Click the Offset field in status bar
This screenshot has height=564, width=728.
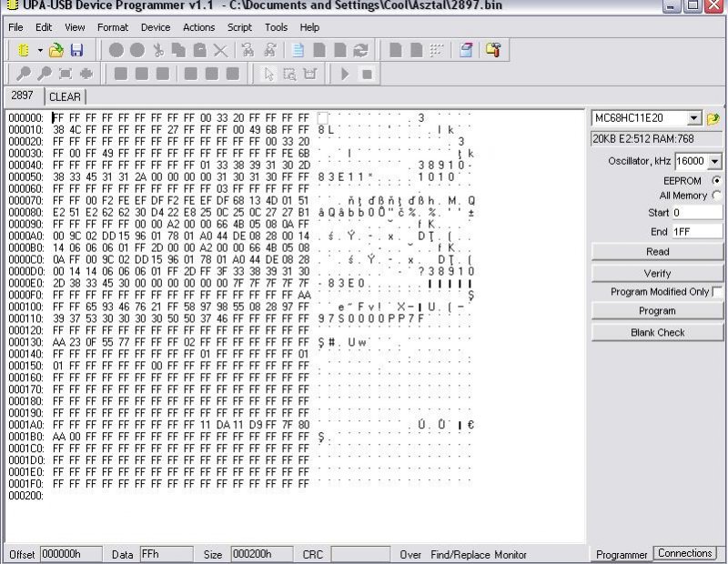(71, 554)
